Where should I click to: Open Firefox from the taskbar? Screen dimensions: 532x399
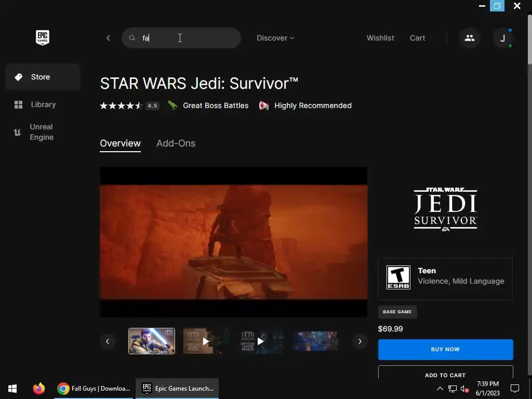tap(39, 389)
